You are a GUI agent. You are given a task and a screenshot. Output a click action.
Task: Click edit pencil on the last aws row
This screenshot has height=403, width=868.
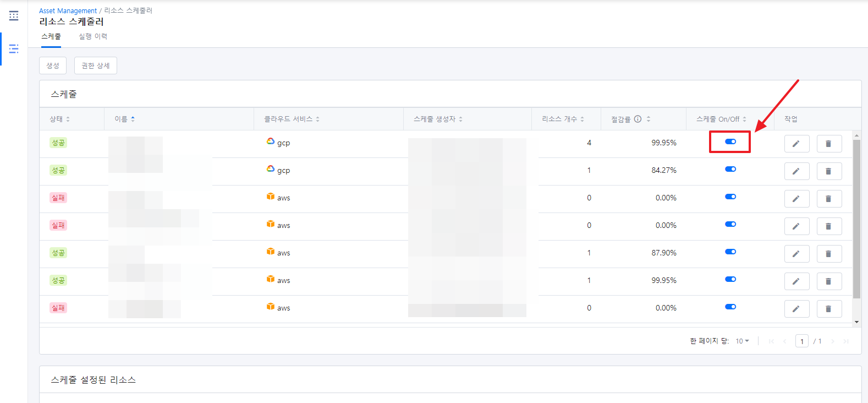point(796,309)
